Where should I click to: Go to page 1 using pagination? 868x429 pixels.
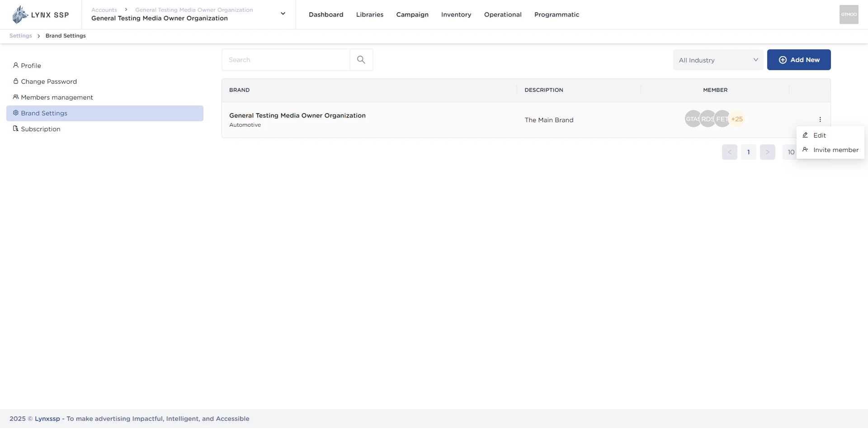pyautogui.click(x=748, y=152)
